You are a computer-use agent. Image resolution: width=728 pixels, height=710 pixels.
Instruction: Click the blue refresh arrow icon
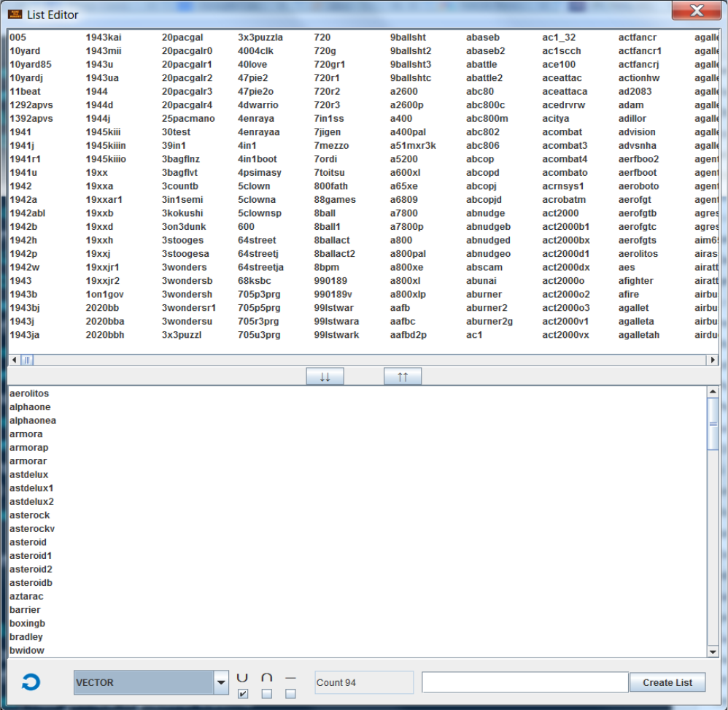point(31,682)
